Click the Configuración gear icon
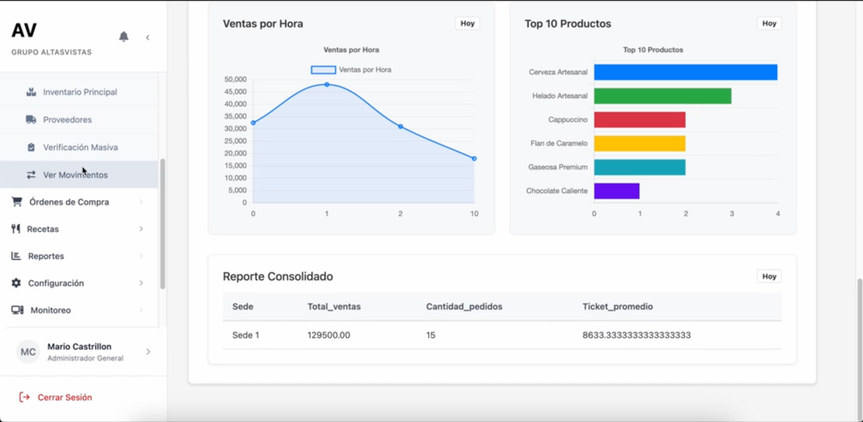This screenshot has width=863, height=422. pyautogui.click(x=17, y=283)
